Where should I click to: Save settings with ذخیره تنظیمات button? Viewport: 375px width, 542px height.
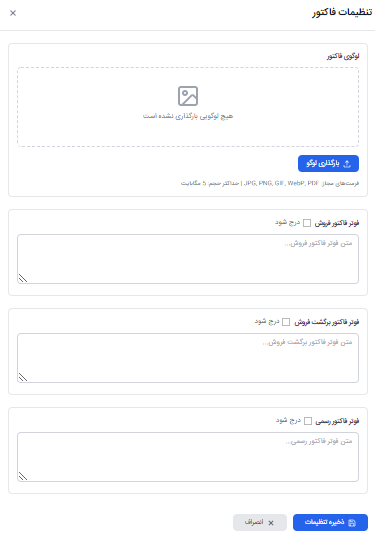pos(330,522)
